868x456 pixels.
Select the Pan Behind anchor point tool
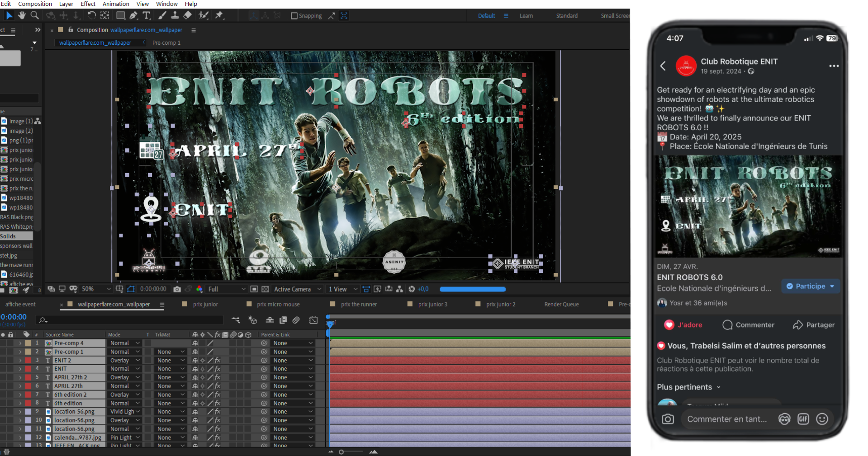104,15
